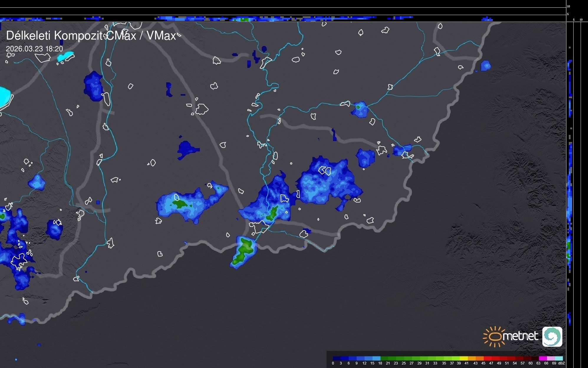Click the dark navy 0 dBZ legend swatch

click(x=337, y=359)
